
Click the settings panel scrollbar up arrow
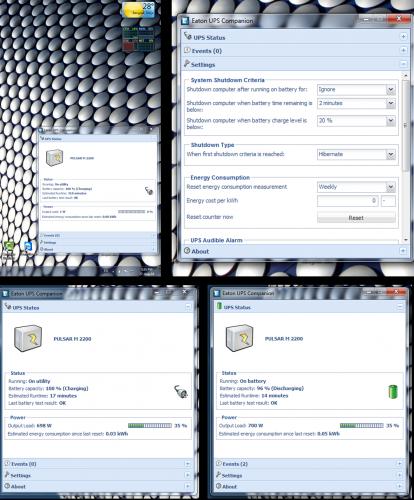pyautogui.click(x=405, y=76)
